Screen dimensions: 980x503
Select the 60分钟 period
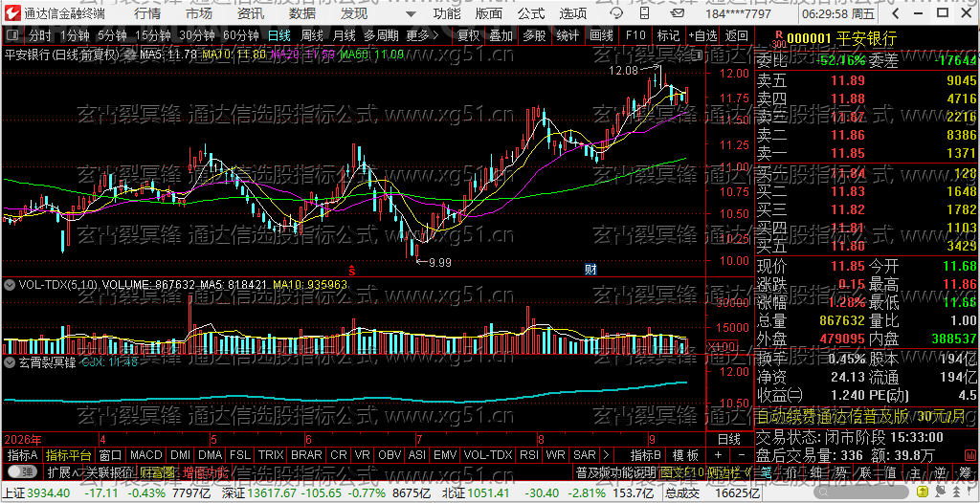240,36
